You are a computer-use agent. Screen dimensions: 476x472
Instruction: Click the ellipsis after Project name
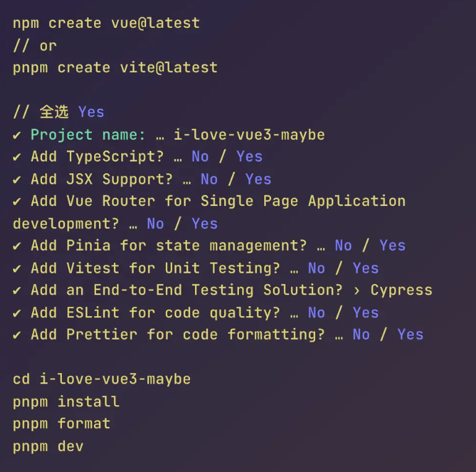coord(160,138)
